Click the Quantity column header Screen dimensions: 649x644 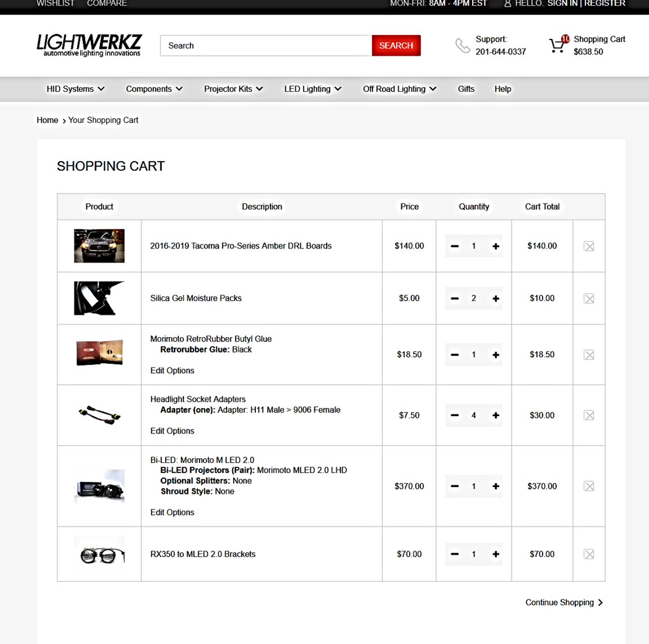(x=474, y=207)
